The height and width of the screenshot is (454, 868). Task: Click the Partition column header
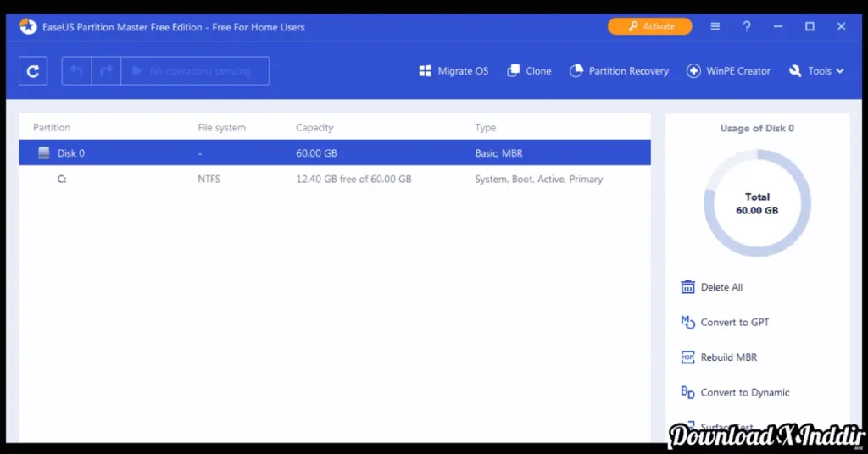[x=52, y=127]
